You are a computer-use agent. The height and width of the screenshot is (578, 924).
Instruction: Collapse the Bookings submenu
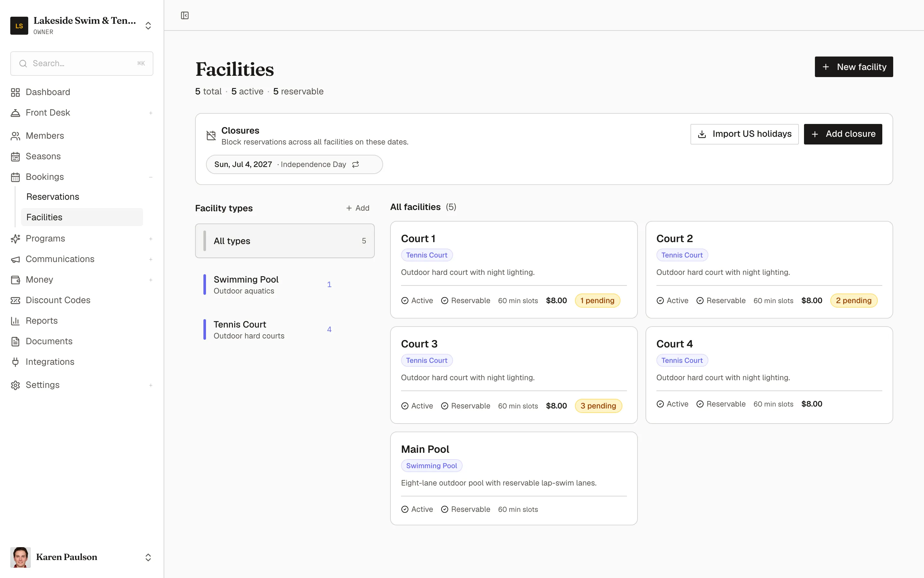point(151,177)
